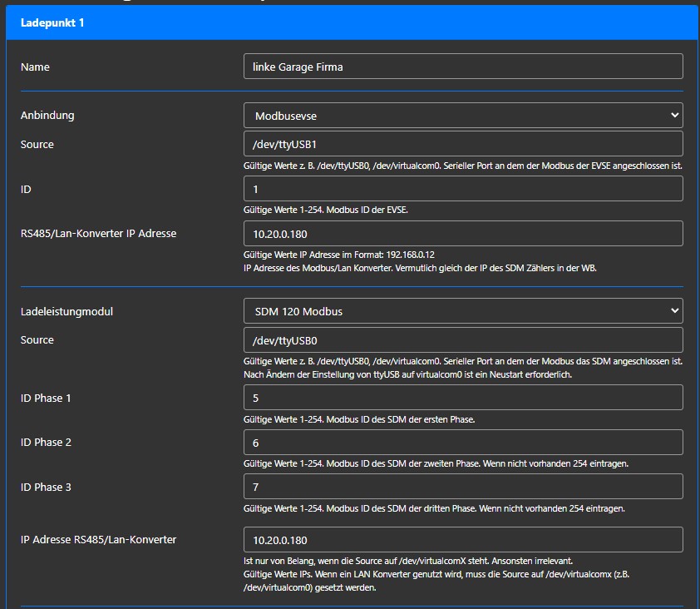Focus the ID Phase 1 input with value 5
The width and height of the screenshot is (700, 609).
463,398
